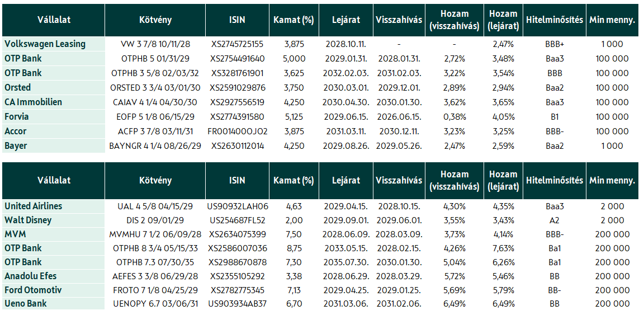644x315 pixels.
Task: Click the Anadolu Efes bond AEFES 3 3/8 06/29/28
Action: point(155,276)
